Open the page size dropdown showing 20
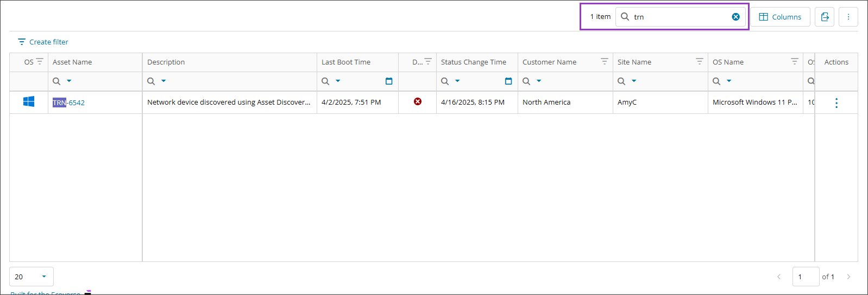Viewport: 868px width, 295px height. 32,277
